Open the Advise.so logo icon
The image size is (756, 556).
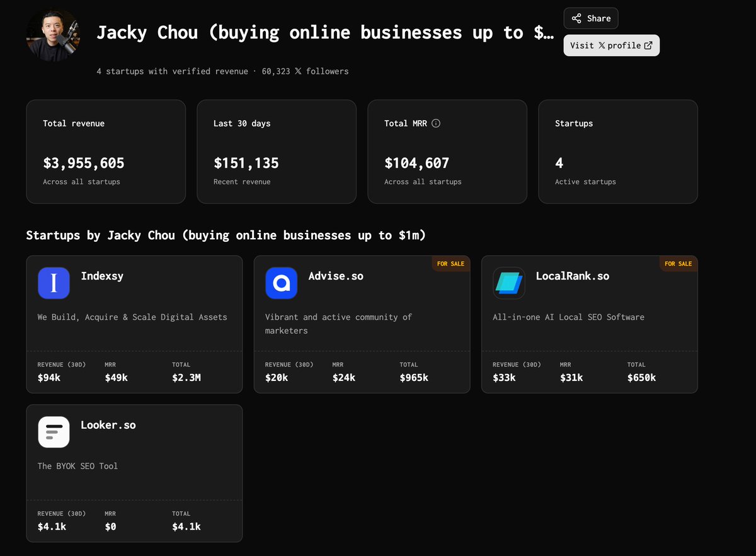click(x=281, y=283)
